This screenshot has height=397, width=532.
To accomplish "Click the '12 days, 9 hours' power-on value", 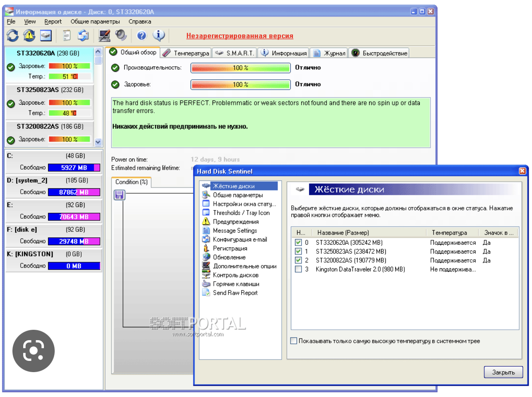I will tap(215, 159).
